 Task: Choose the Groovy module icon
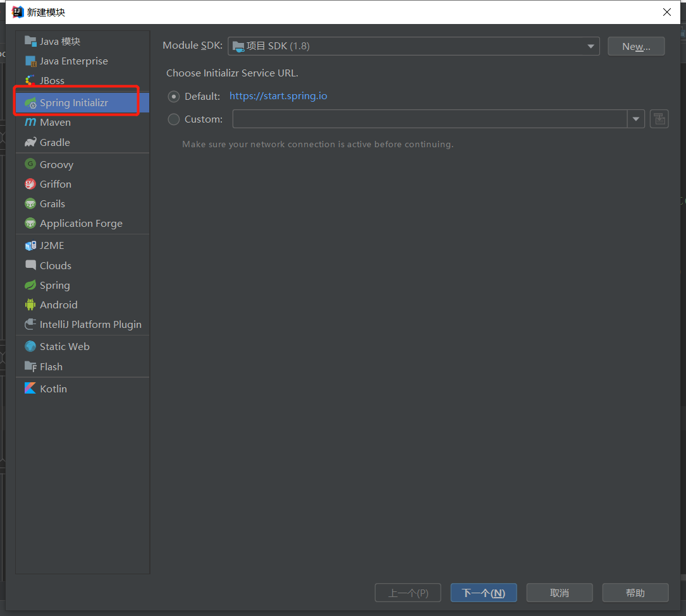pyautogui.click(x=30, y=164)
